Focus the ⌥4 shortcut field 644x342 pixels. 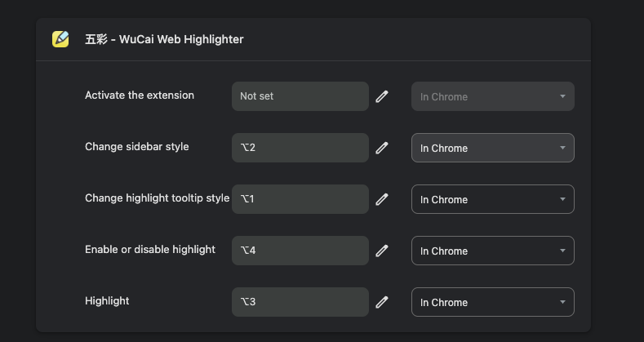300,251
